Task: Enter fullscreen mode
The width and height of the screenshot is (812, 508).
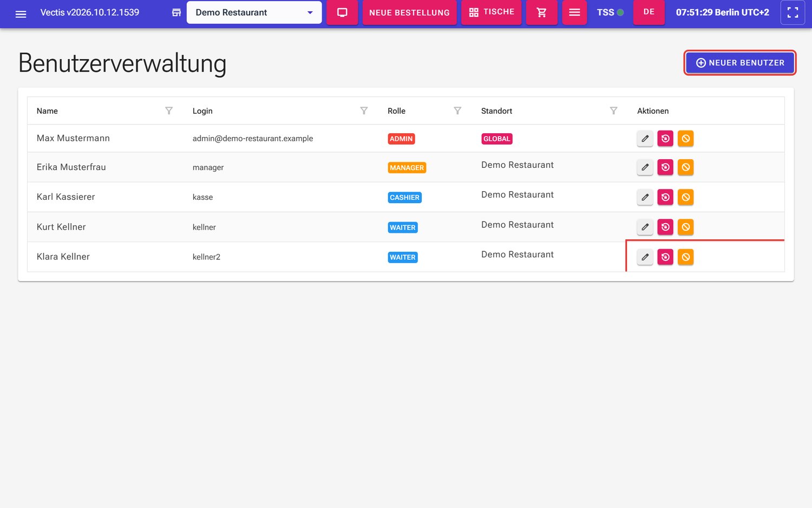Action: pyautogui.click(x=793, y=12)
